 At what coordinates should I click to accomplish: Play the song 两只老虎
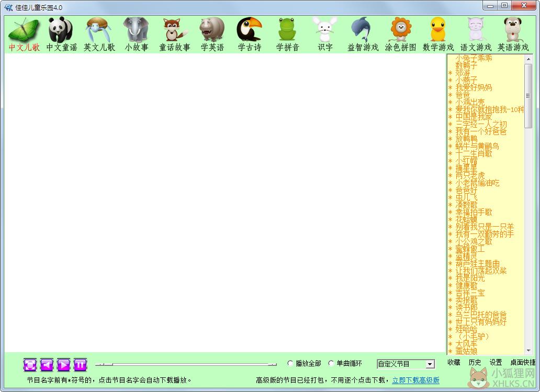pos(470,175)
